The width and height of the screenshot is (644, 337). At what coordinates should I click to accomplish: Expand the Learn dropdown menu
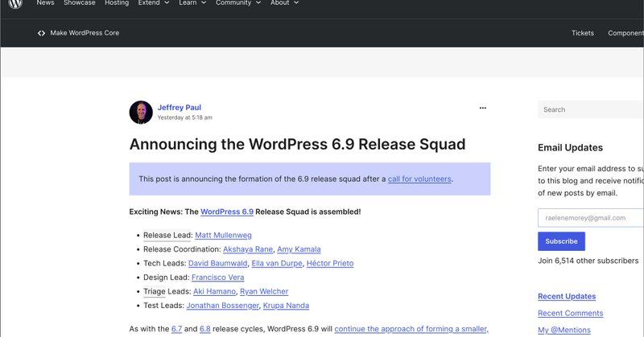(192, 3)
